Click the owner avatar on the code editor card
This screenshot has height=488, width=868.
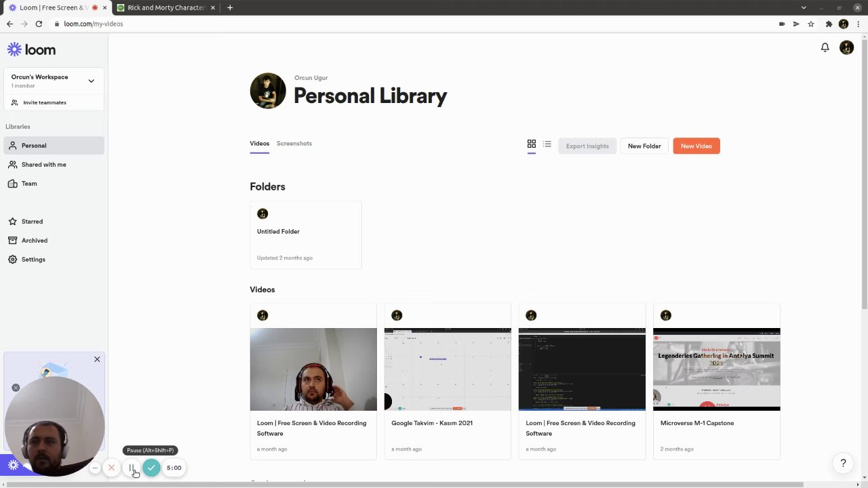point(531,315)
